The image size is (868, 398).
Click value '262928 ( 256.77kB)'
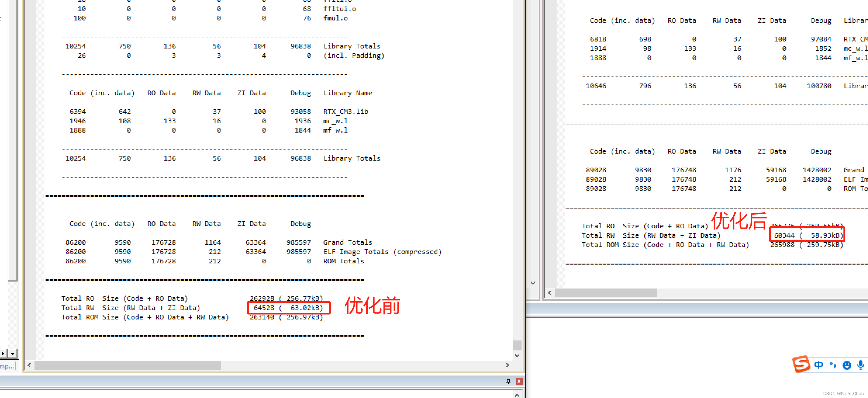click(x=287, y=298)
